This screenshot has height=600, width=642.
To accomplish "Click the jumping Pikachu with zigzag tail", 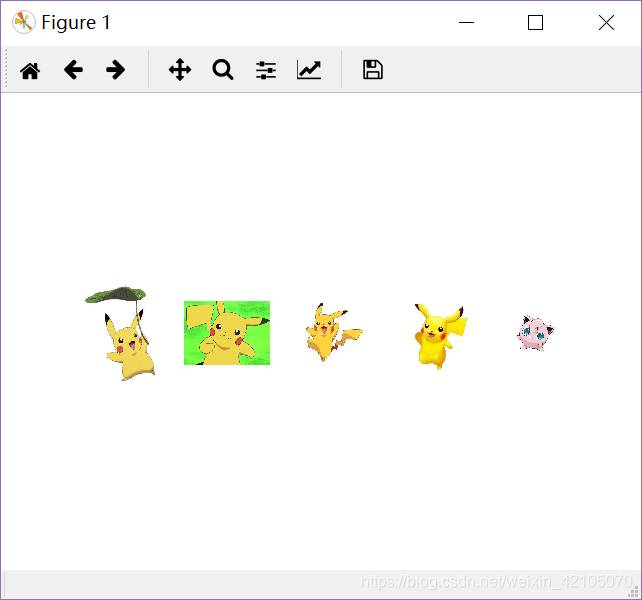I will 334,332.
